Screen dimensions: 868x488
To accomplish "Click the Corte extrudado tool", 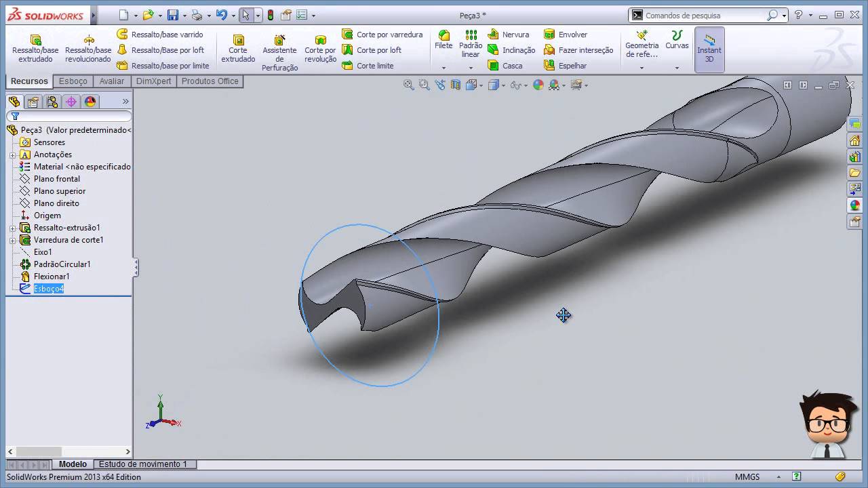I will [x=238, y=49].
